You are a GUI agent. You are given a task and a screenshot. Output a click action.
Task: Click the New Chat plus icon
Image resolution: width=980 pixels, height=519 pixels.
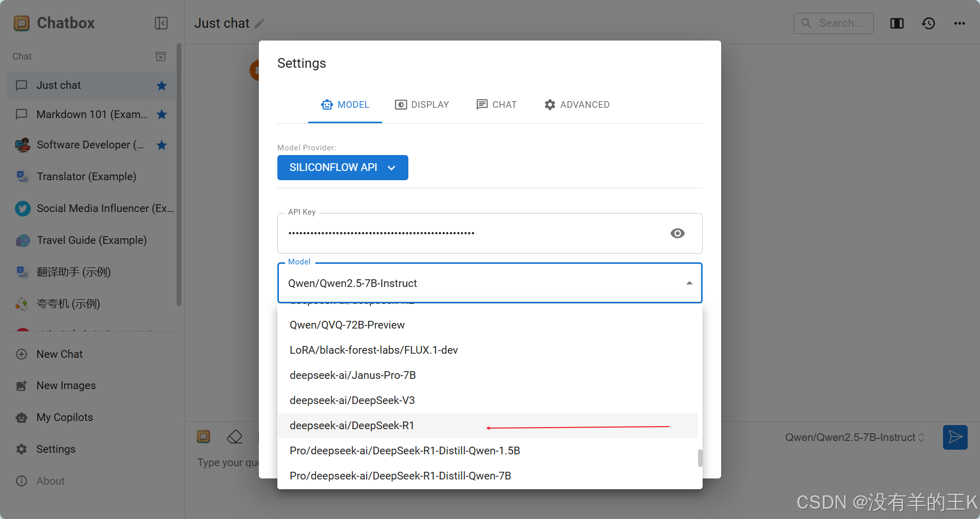coord(22,354)
